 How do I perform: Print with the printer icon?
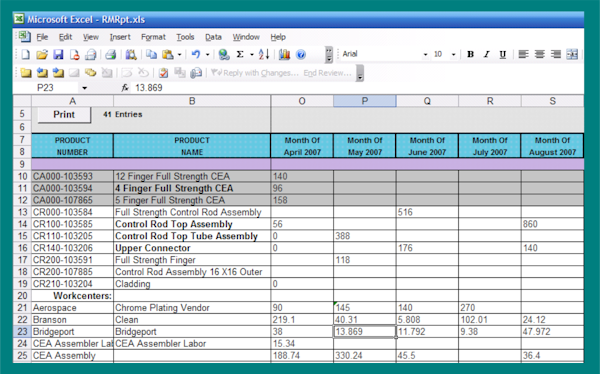pos(111,55)
